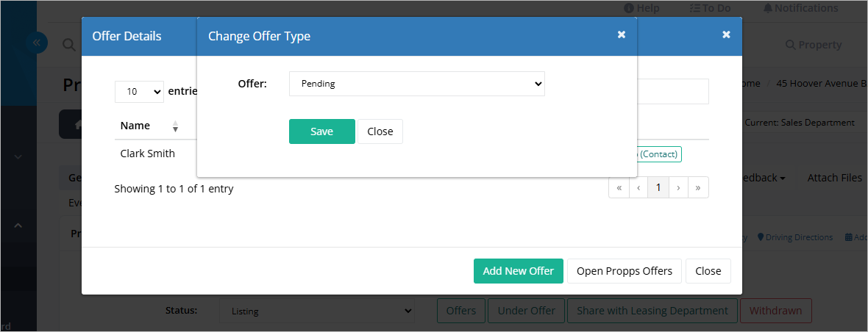
Task: Open Propps Offers
Action: [625, 271]
